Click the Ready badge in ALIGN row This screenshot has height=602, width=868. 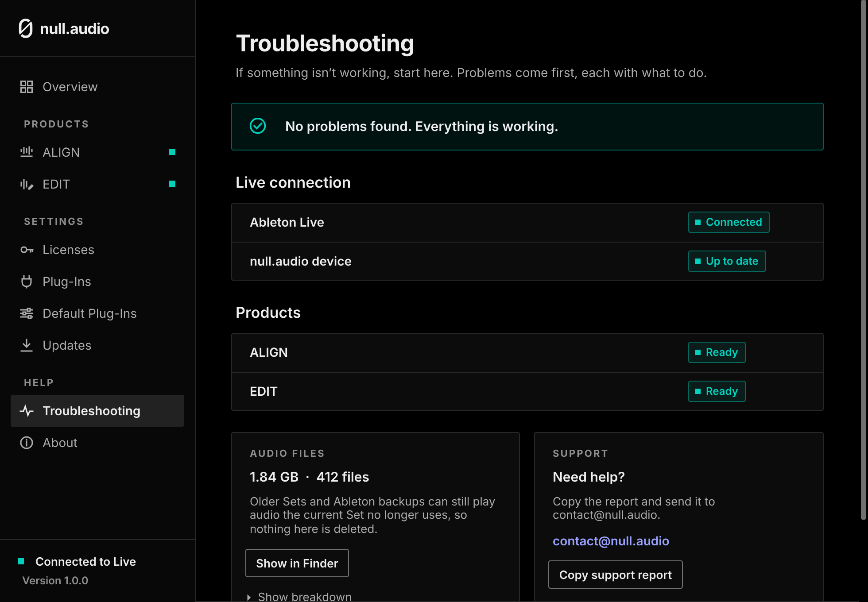click(x=717, y=352)
